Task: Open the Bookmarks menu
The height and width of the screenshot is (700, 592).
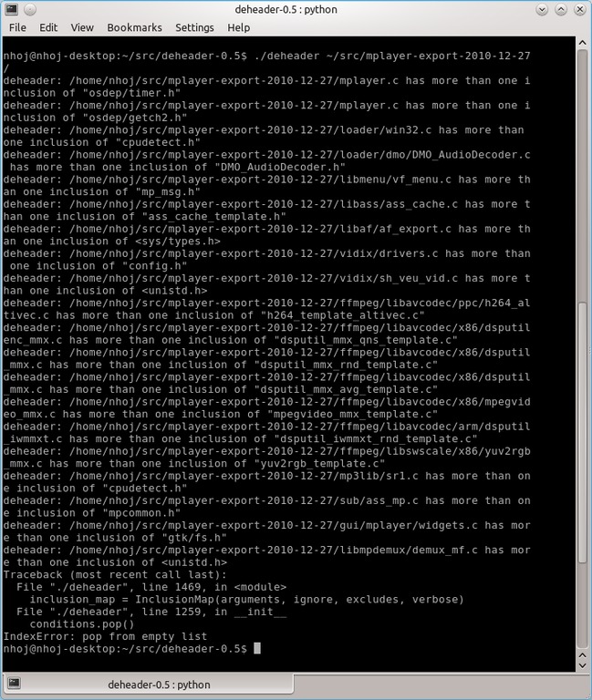Action: tap(134, 27)
